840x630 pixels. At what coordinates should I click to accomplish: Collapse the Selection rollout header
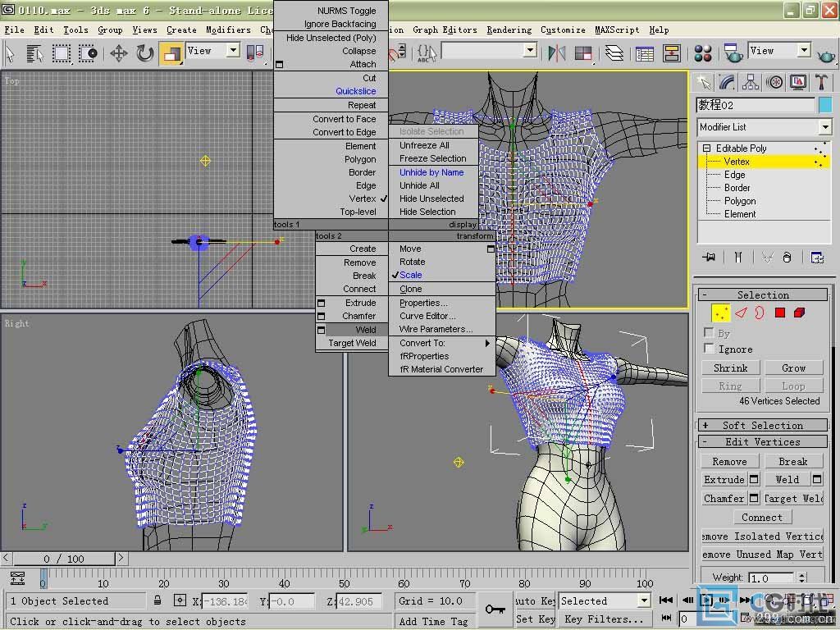click(x=763, y=294)
